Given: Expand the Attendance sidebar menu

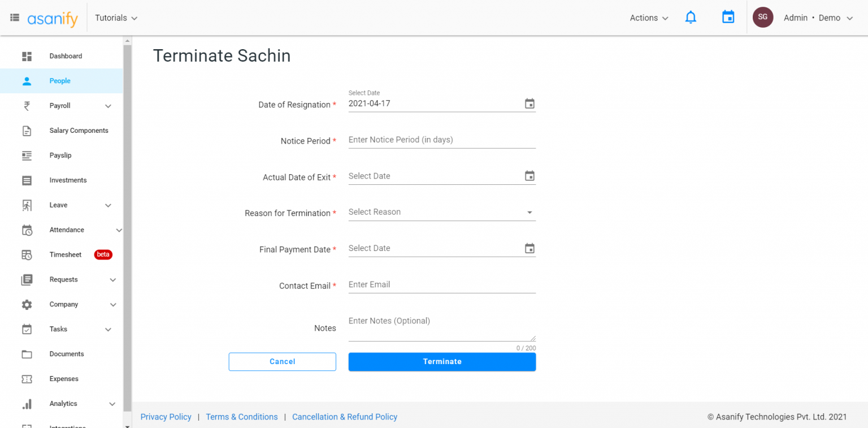Looking at the screenshot, I should [x=119, y=230].
